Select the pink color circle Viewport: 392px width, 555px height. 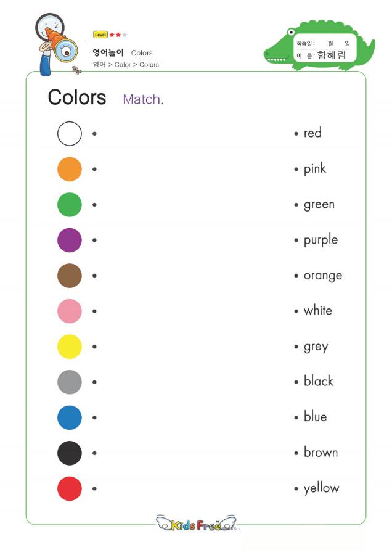tap(70, 311)
